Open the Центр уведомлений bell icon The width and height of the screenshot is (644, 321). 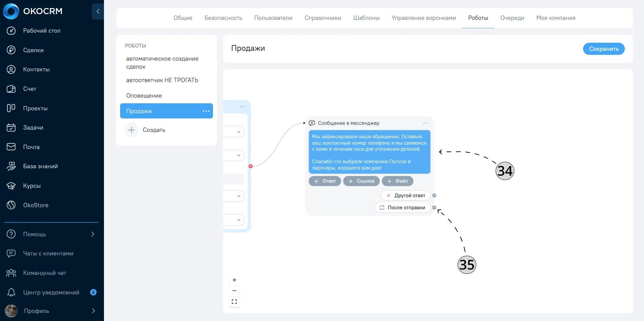click(11, 292)
